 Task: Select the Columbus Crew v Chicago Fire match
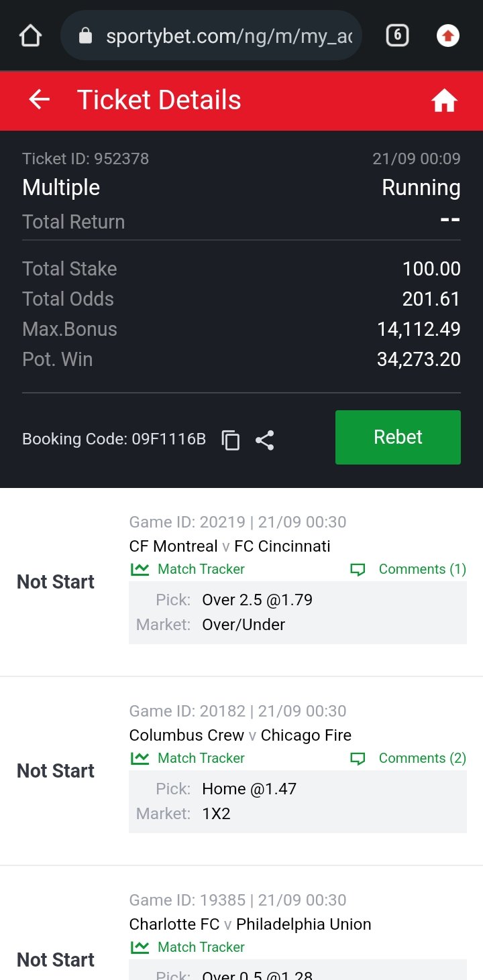(x=240, y=735)
